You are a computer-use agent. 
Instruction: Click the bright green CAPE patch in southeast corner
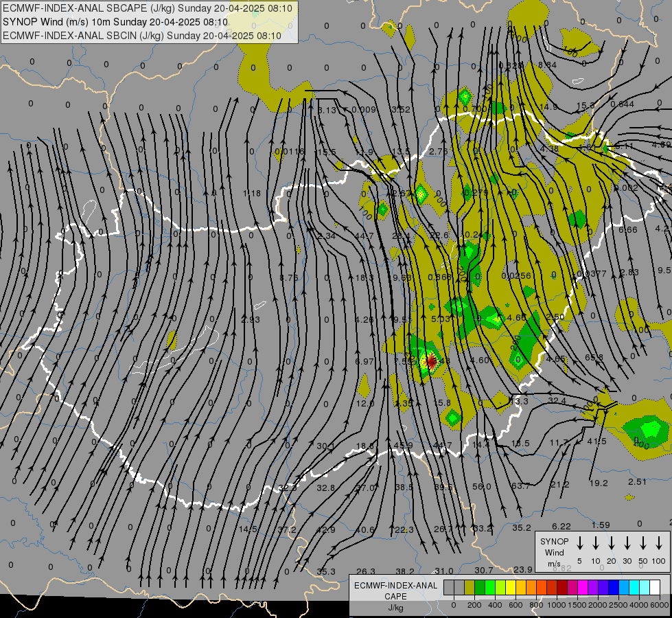(651, 429)
